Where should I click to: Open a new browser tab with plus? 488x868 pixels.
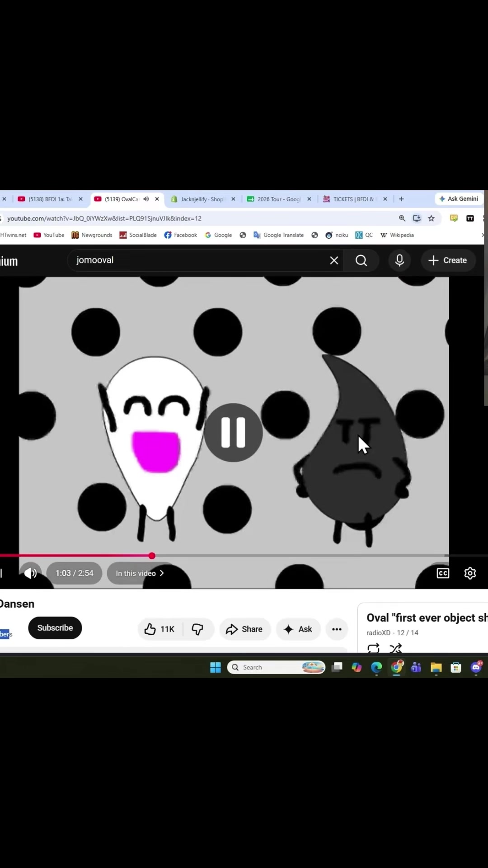[x=401, y=199]
